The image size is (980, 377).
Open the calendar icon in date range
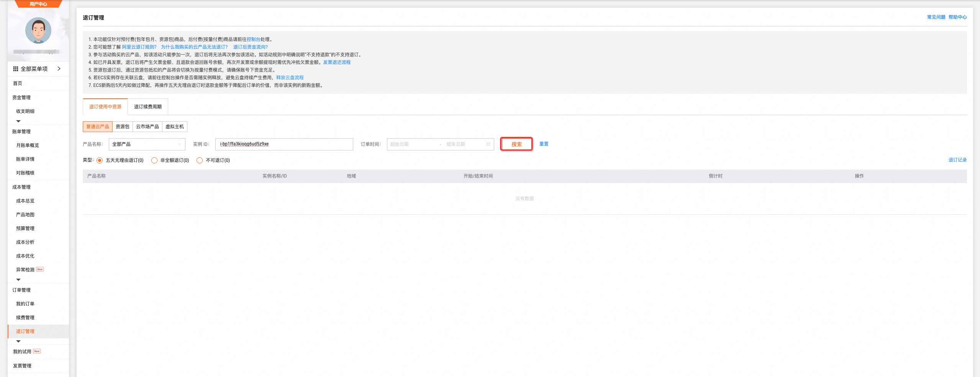(x=488, y=144)
